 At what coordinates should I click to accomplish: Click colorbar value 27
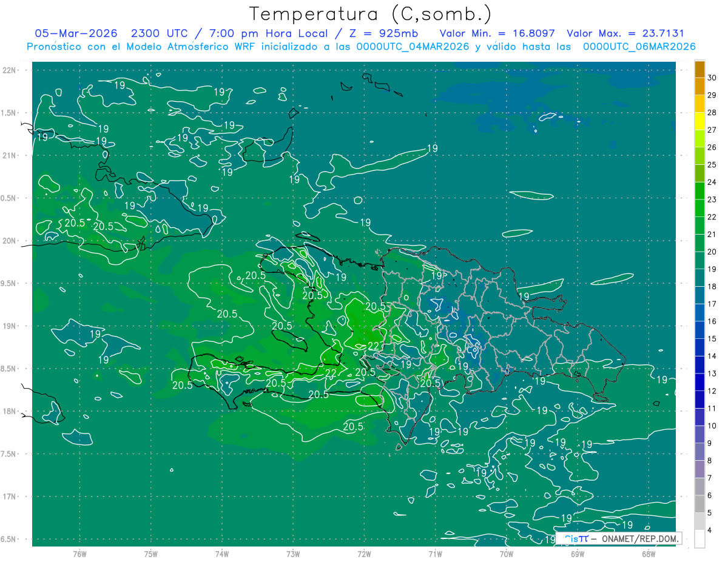[712, 130]
